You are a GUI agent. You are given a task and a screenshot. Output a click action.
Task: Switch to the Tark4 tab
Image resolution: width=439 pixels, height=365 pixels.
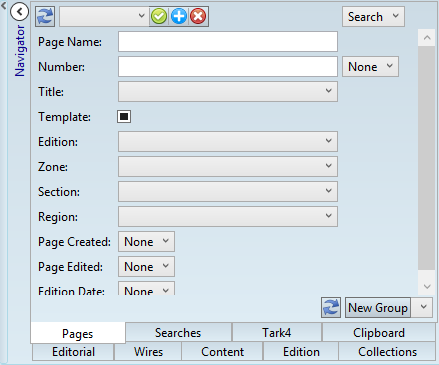[x=277, y=332]
